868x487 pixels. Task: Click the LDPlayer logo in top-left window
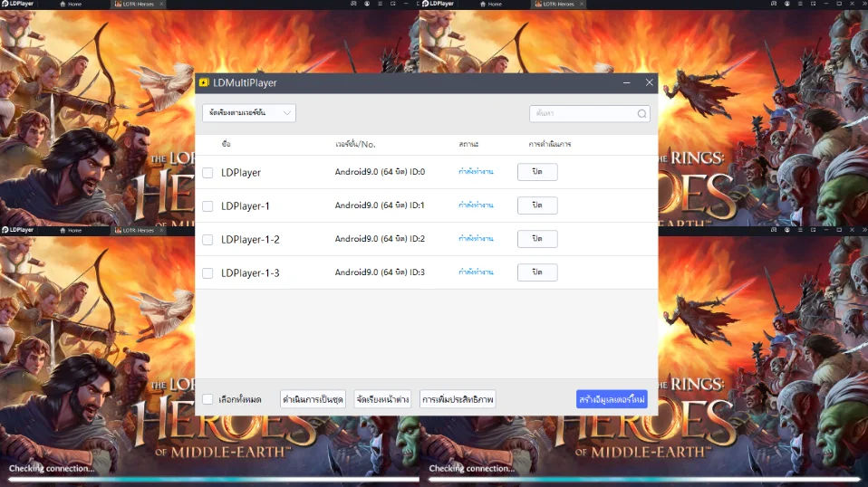[18, 4]
